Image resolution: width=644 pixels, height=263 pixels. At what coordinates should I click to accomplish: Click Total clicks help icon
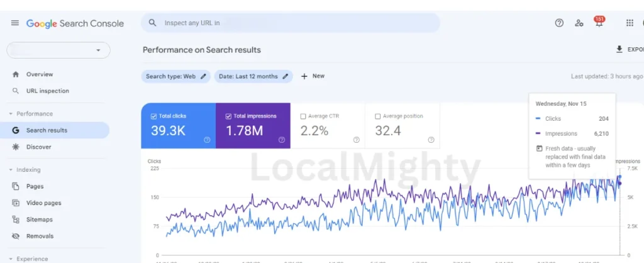click(207, 140)
